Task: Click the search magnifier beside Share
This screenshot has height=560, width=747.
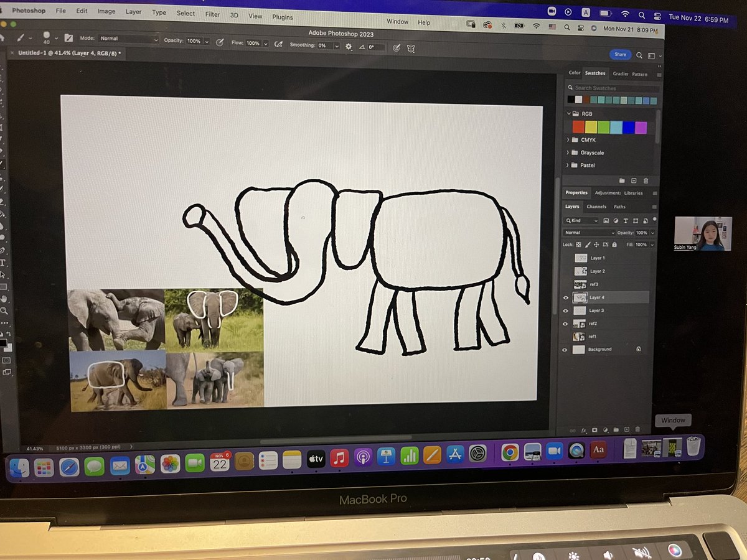Action: (639, 55)
